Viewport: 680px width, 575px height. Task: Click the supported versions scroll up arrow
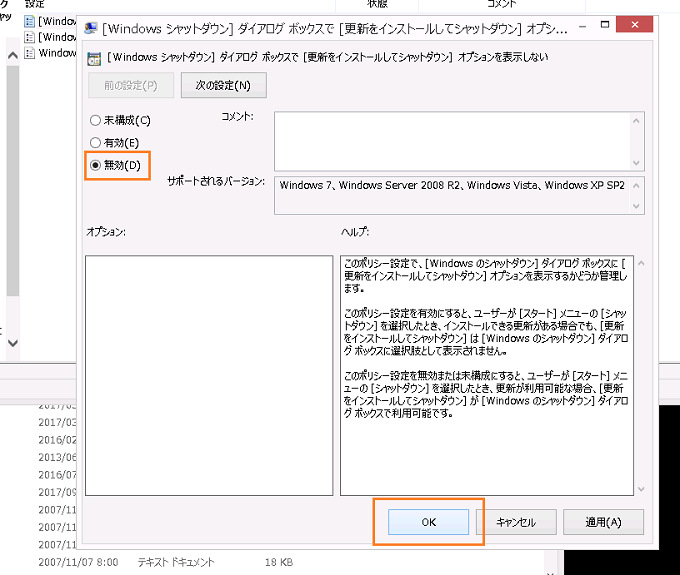[636, 186]
